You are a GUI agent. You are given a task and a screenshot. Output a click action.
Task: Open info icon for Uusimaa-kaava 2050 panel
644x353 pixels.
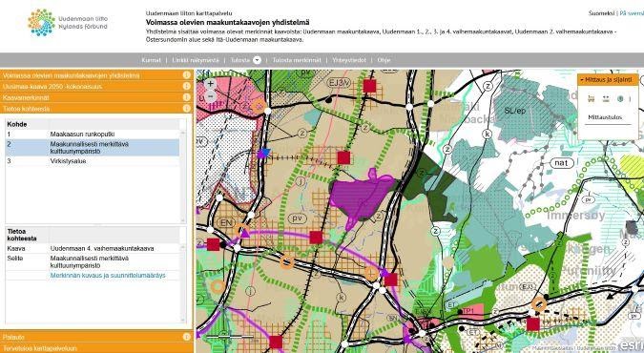point(186,86)
